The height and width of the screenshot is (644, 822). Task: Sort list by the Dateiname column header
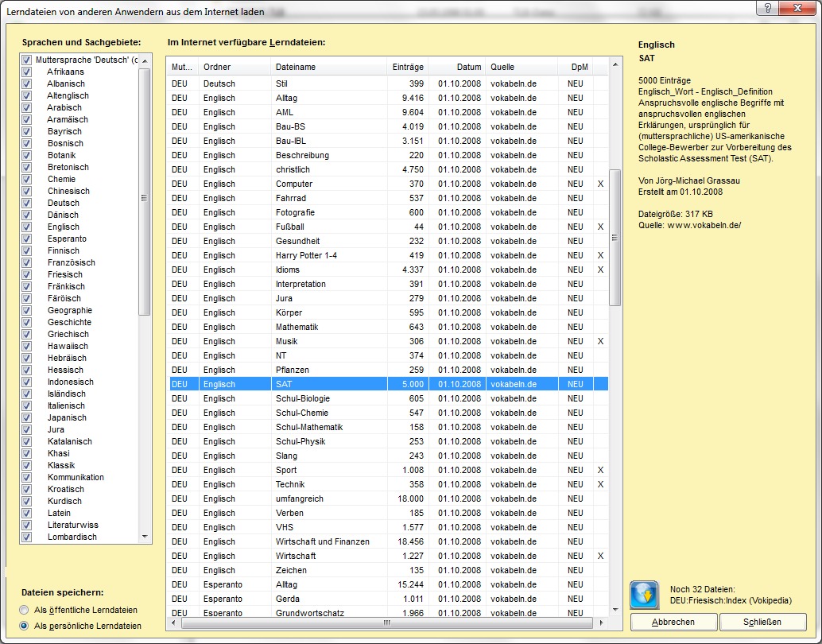click(x=329, y=67)
